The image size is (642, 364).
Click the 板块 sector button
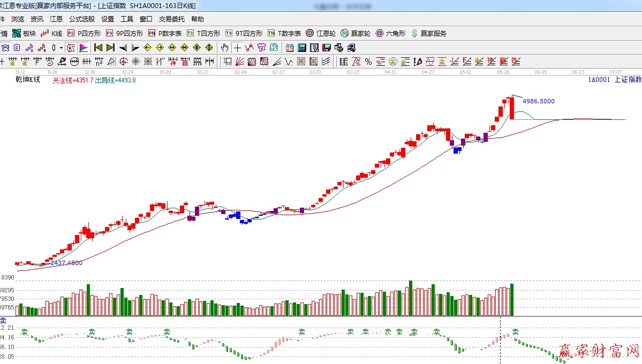(x=24, y=33)
